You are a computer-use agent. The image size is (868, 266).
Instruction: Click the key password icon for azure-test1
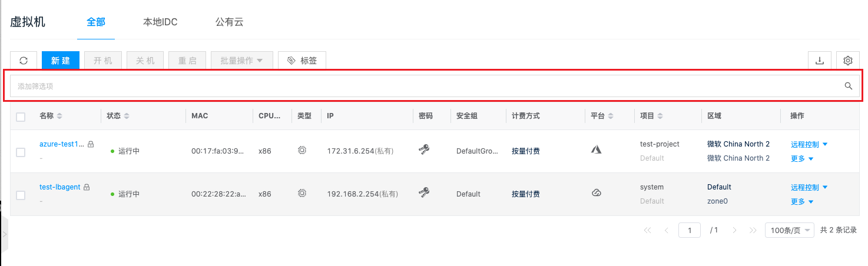point(424,150)
